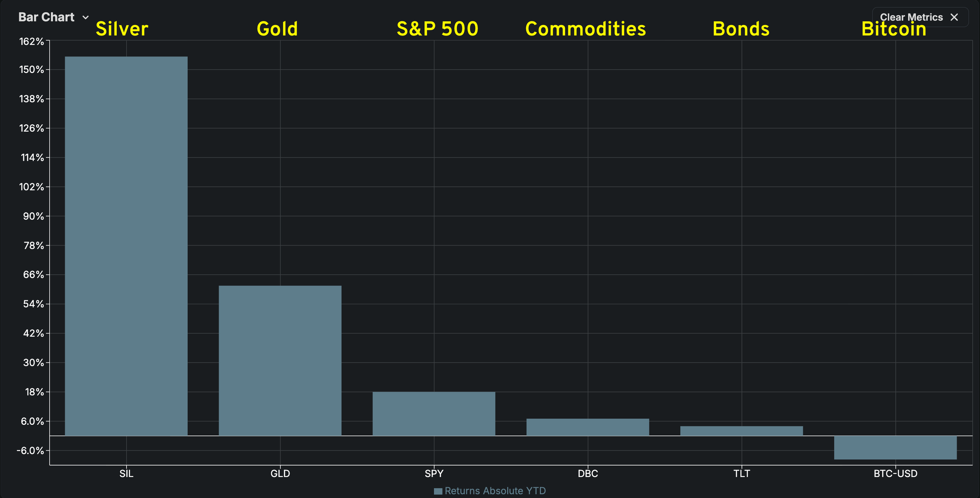Click the yellow S&P 500 heading
This screenshot has height=498, width=980.
[437, 29]
